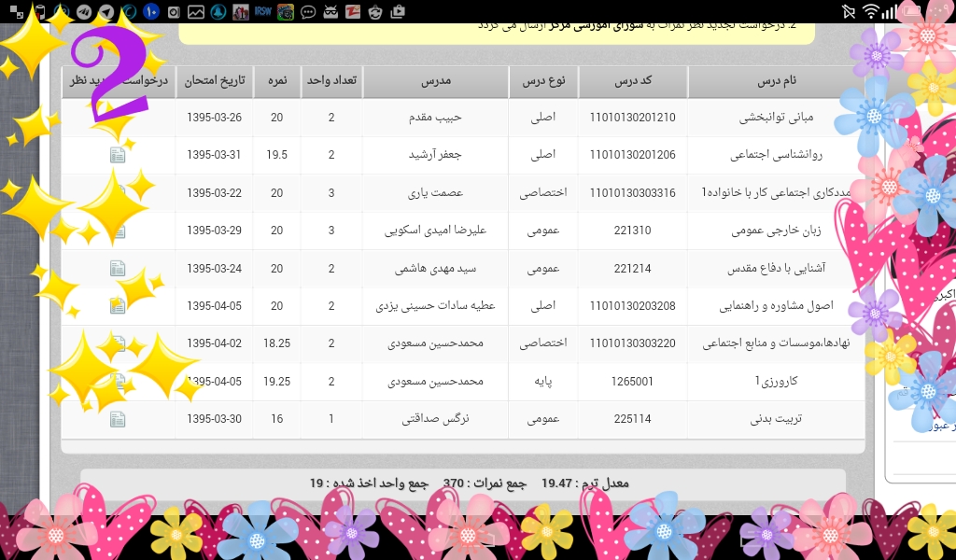Click course type 'پایه'

[543, 382]
